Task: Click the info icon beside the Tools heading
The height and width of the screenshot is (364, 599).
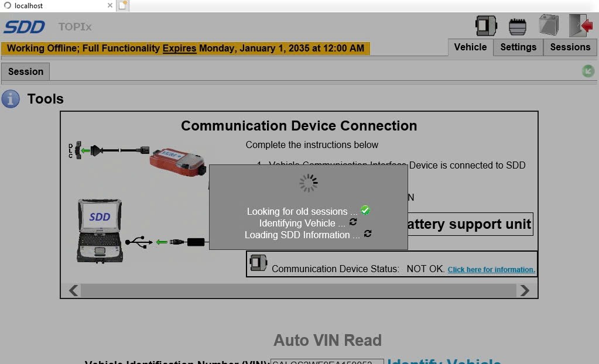Action: pyautogui.click(x=11, y=98)
